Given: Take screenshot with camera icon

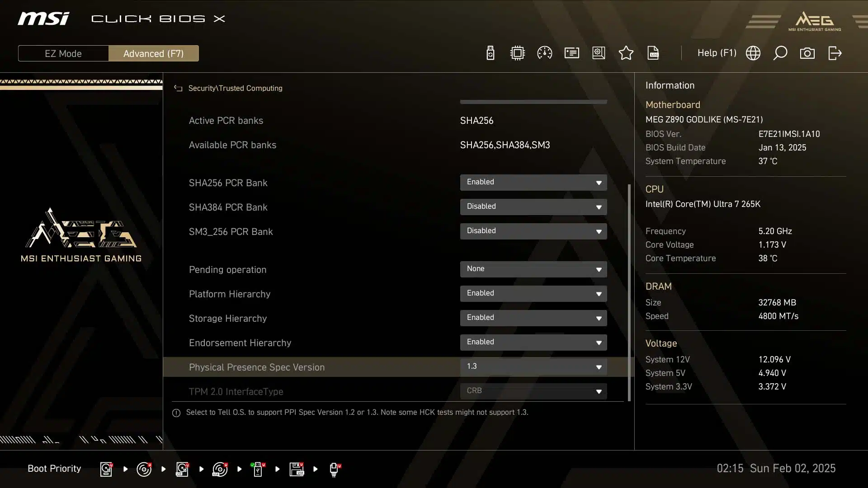Looking at the screenshot, I should (807, 53).
